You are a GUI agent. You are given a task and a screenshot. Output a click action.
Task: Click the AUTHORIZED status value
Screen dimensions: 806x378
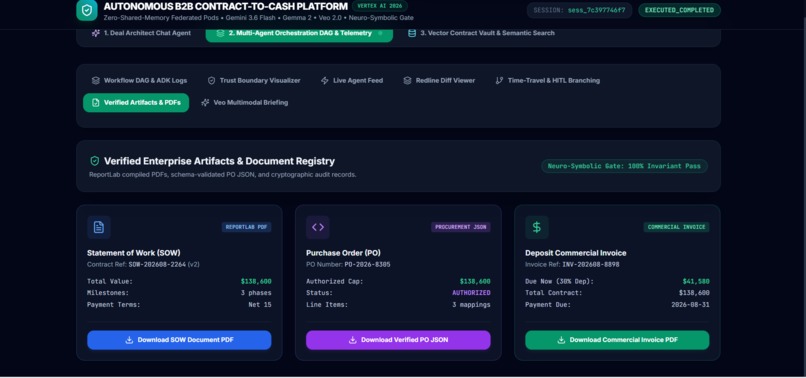click(471, 293)
